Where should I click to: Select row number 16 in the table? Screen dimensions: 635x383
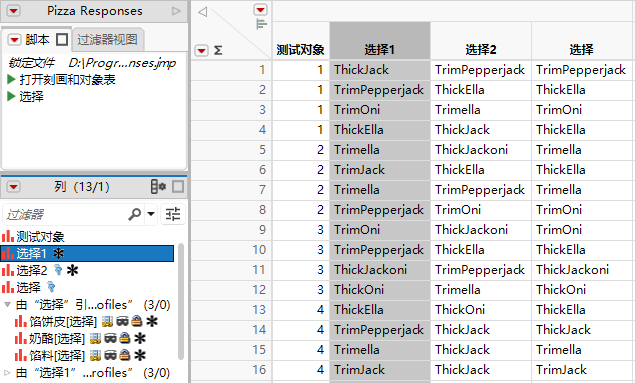click(x=231, y=370)
